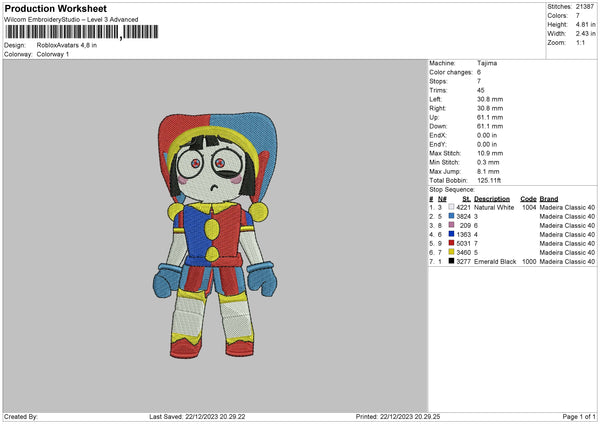Select the Wilcom EmbroideryStudio Level 3 Advanced line
The width and height of the screenshot is (600, 424).
tap(71, 20)
